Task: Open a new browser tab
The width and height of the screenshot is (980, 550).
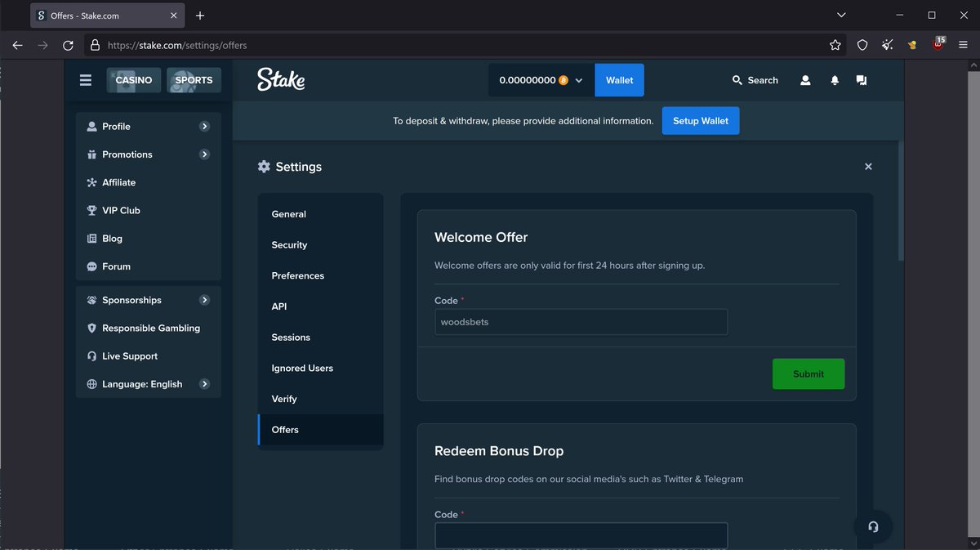Action: [200, 16]
